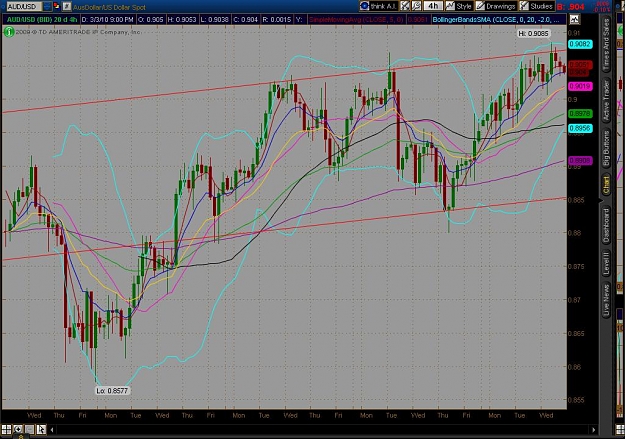Screen dimensions: 625x439
Task: Open the Studies menu
Action: (537, 6)
